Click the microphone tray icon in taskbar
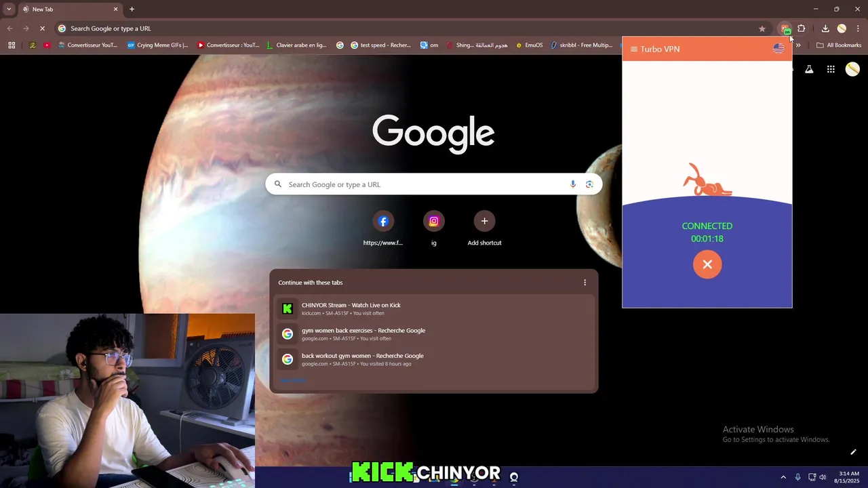The width and height of the screenshot is (868, 488). tap(797, 477)
